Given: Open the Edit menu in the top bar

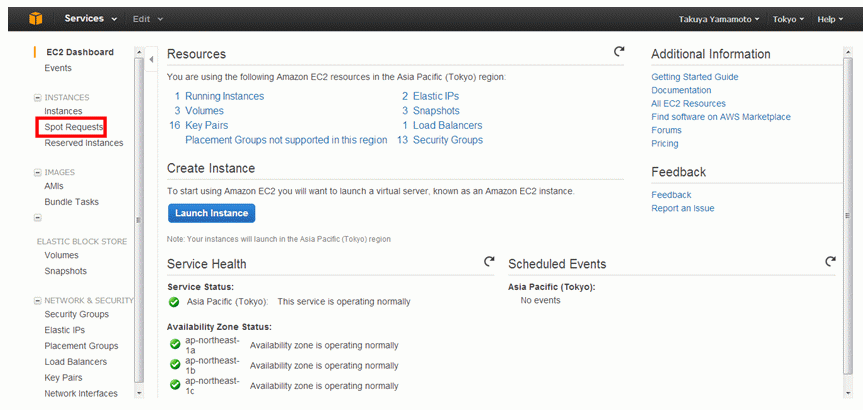Looking at the screenshot, I should pyautogui.click(x=148, y=19).
